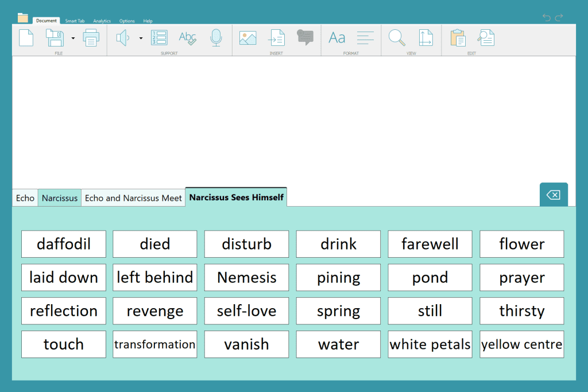Insert the word transformation
Image resolution: width=588 pixels, height=392 pixels.
coord(155,344)
